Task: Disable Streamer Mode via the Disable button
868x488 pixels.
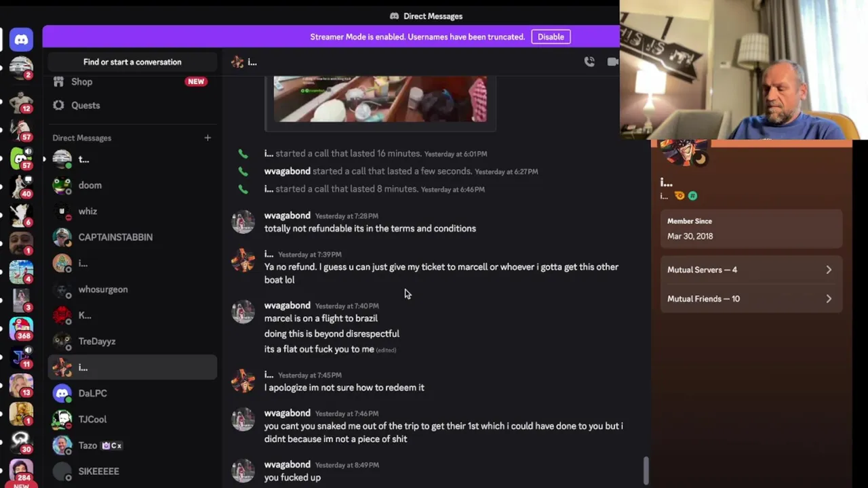Action: pos(551,37)
